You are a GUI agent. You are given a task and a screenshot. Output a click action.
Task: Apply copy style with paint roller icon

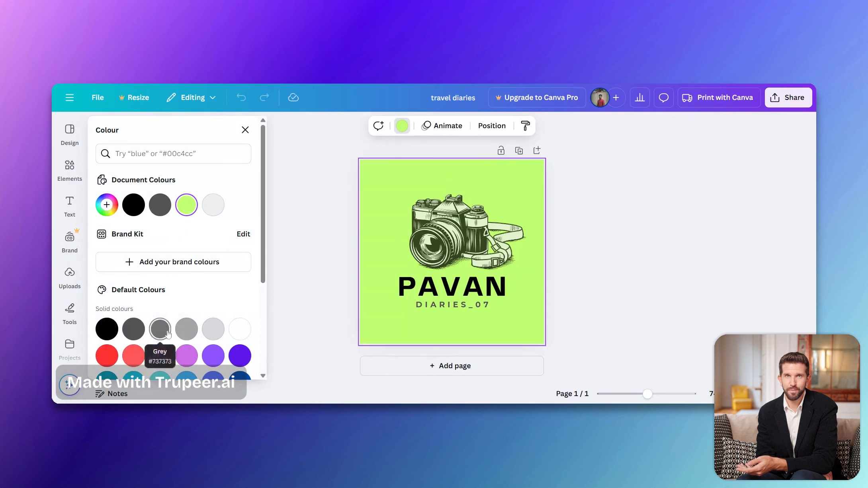(x=526, y=125)
